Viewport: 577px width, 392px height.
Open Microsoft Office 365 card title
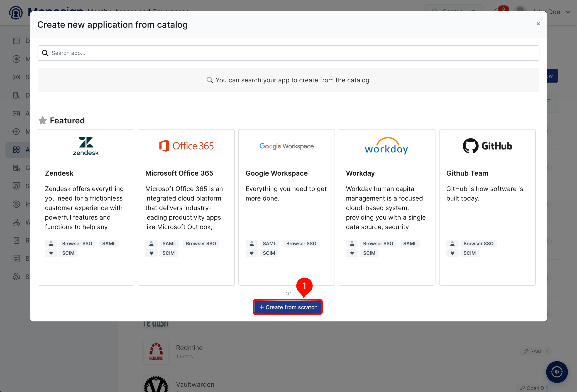coord(179,173)
